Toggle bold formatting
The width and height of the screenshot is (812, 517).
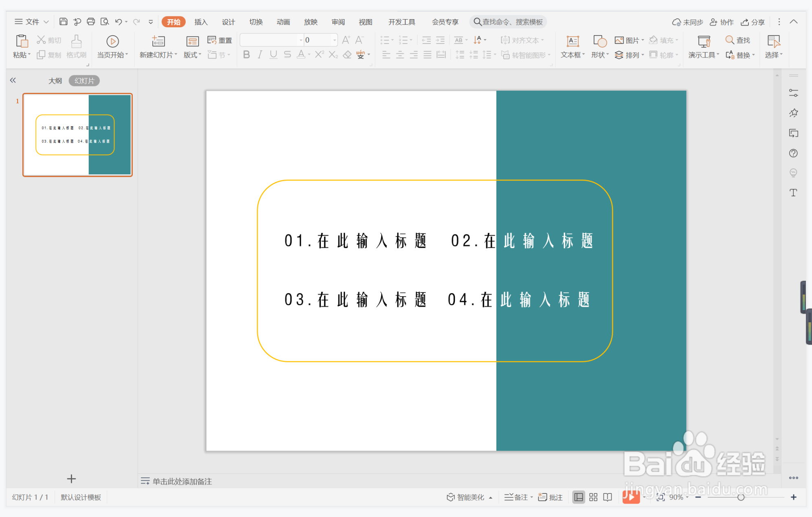point(246,54)
